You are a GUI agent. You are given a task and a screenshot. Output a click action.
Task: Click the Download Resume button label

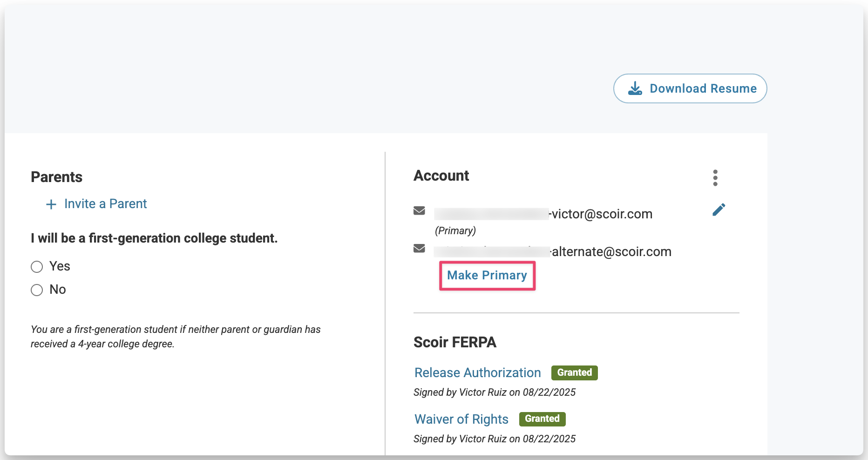703,88
